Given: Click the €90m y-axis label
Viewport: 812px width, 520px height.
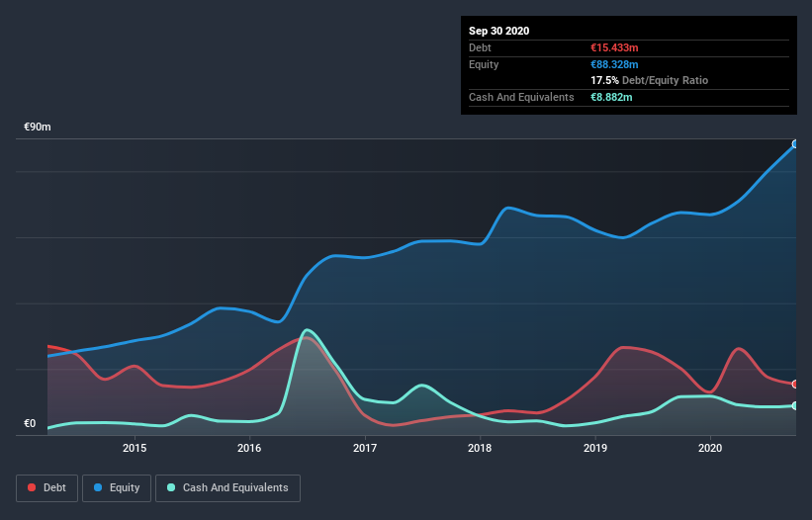Looking at the screenshot, I should click(38, 128).
